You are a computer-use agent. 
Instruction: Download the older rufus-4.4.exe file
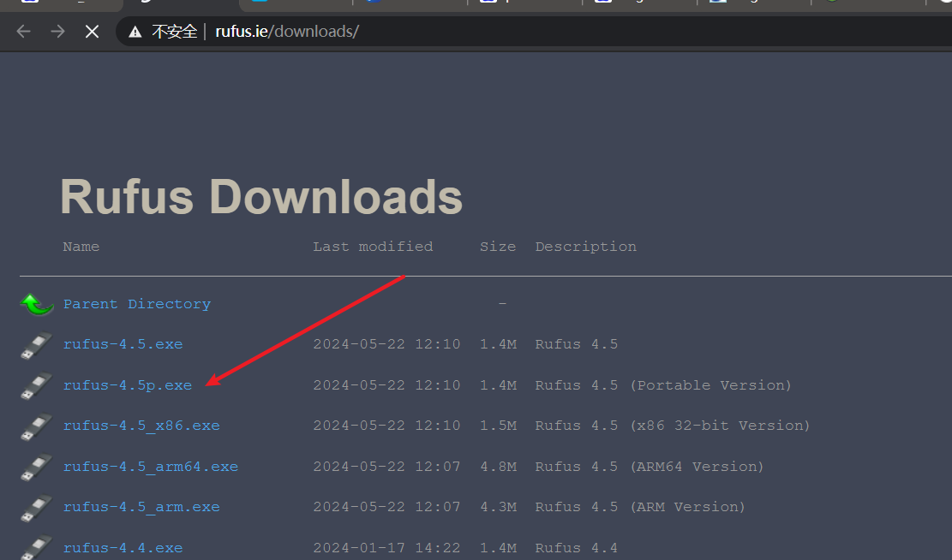click(123, 548)
